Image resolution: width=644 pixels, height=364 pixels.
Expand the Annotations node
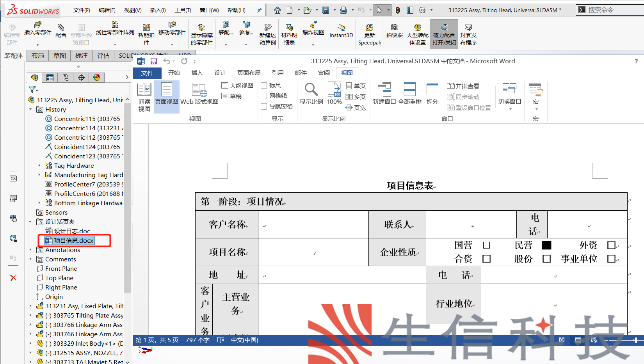coord(30,250)
